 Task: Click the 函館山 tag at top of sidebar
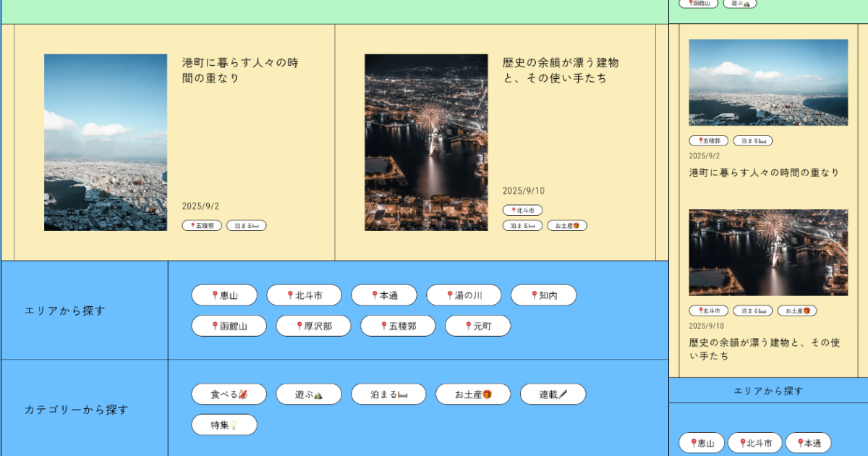click(699, 4)
